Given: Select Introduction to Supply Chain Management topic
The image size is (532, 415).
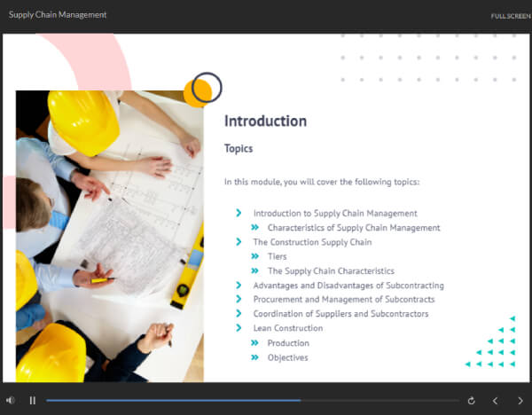Looking at the screenshot, I should coord(335,213).
